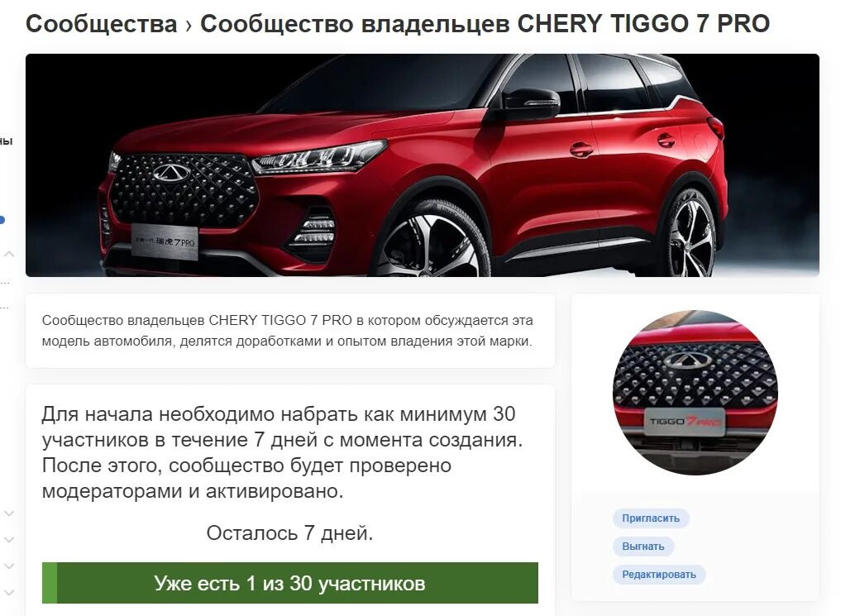This screenshot has width=855, height=616.
Task: Open the red Chery car banner image
Action: tap(422, 165)
